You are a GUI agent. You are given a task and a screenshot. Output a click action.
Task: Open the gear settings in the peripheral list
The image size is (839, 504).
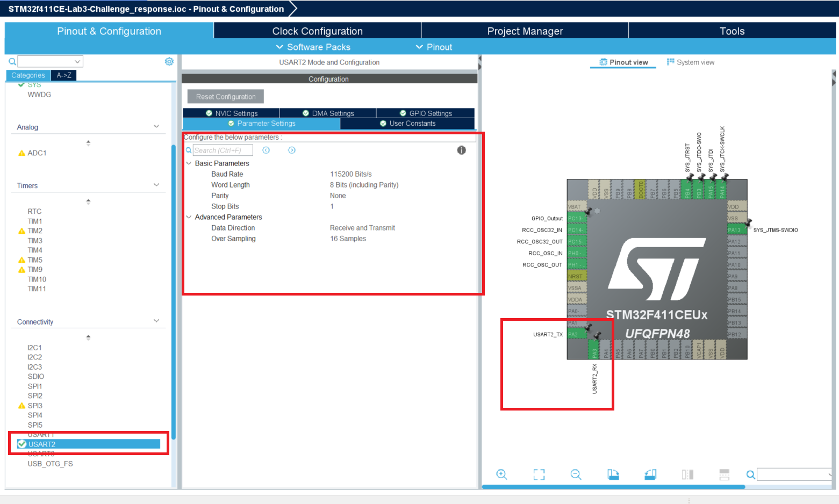[x=169, y=62]
